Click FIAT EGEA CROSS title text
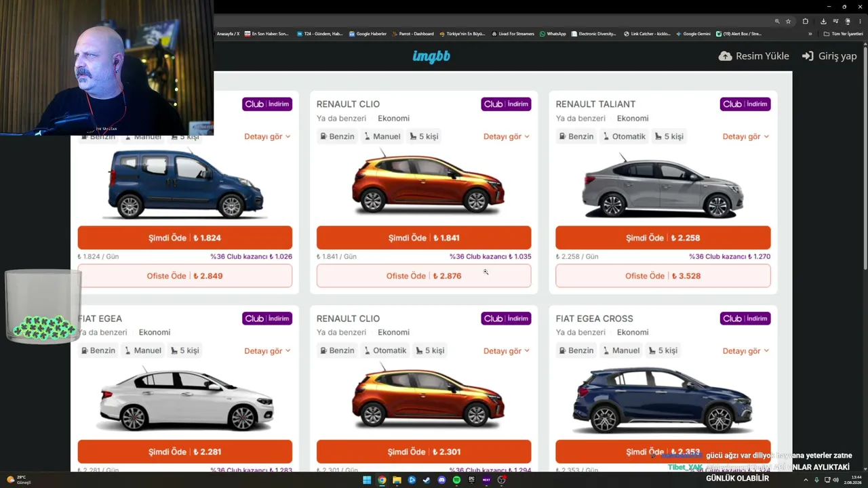The width and height of the screenshot is (868, 488). (594, 319)
